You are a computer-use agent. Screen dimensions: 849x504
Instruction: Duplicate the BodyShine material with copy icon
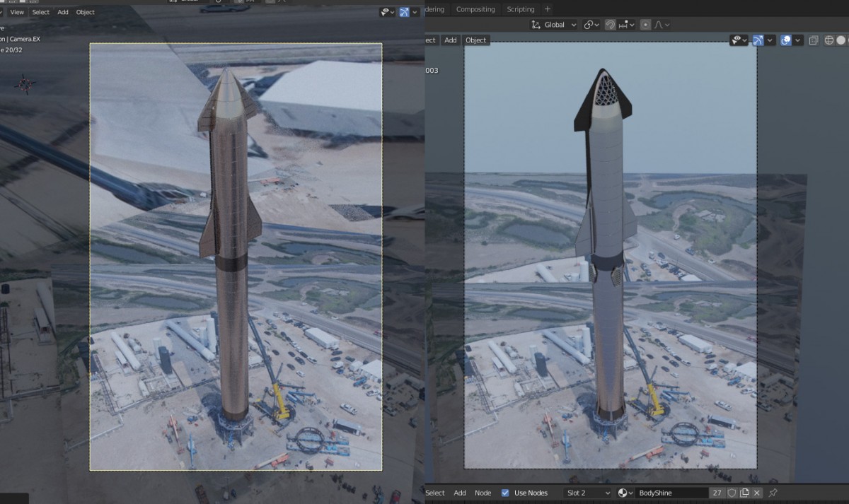(744, 493)
